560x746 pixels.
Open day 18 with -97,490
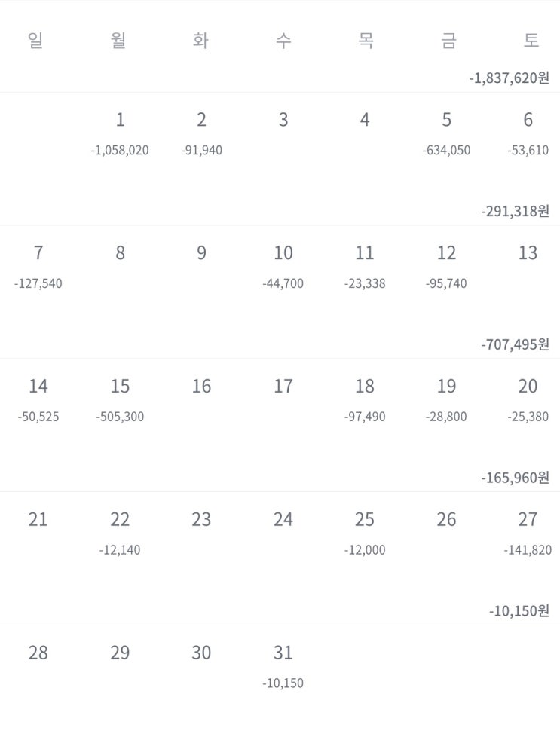pyautogui.click(x=364, y=400)
